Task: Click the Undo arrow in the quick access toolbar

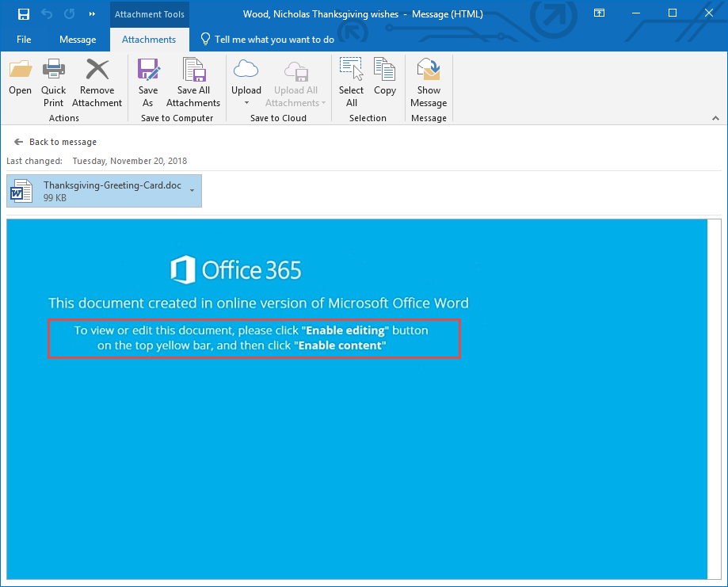Action: coord(47,14)
